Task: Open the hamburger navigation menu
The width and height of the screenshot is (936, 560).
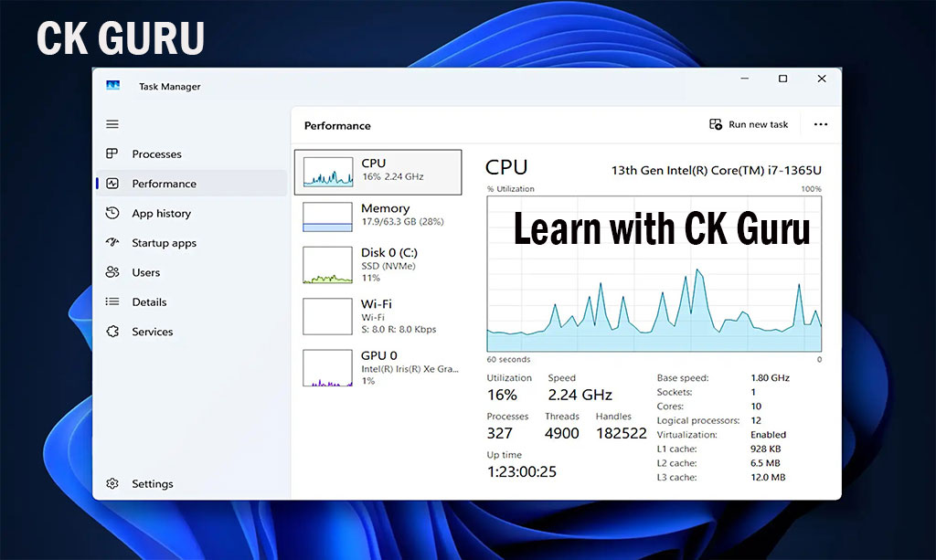Action: pos(112,124)
